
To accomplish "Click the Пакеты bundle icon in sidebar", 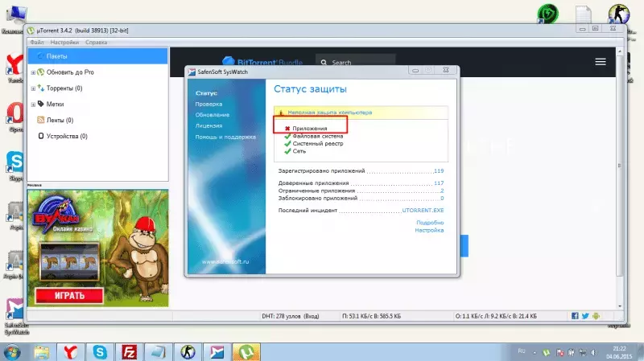I will 39,55.
